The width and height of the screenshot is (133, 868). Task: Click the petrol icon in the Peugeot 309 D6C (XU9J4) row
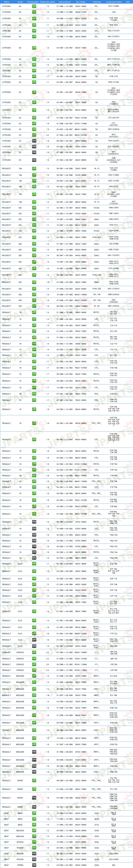[x=34, y=306]
